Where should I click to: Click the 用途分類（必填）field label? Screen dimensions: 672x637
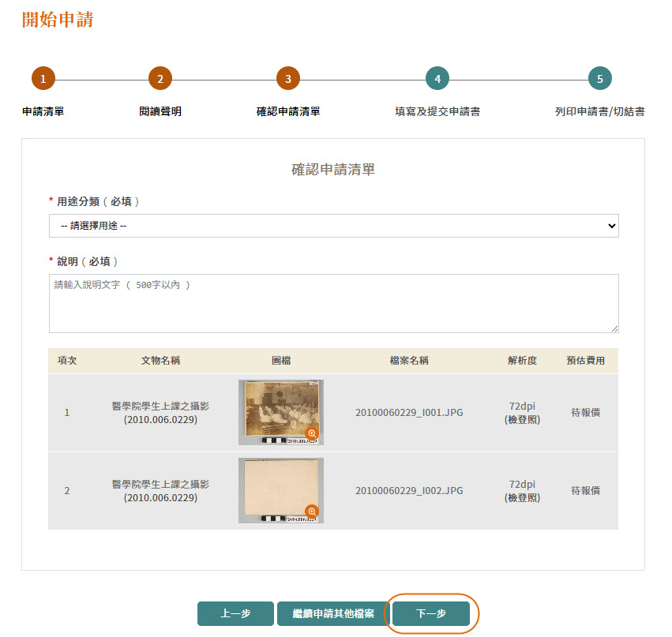[98, 201]
